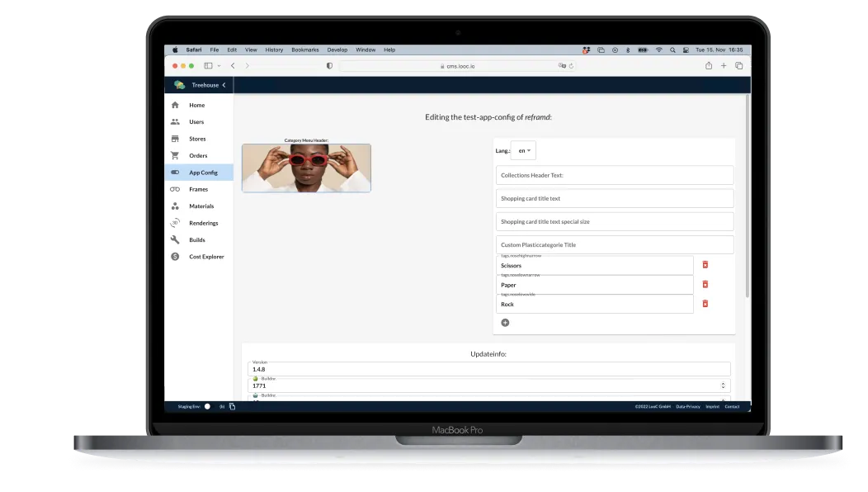Show the Safari tab overview
The width and height of the screenshot is (868, 492).
point(739,65)
